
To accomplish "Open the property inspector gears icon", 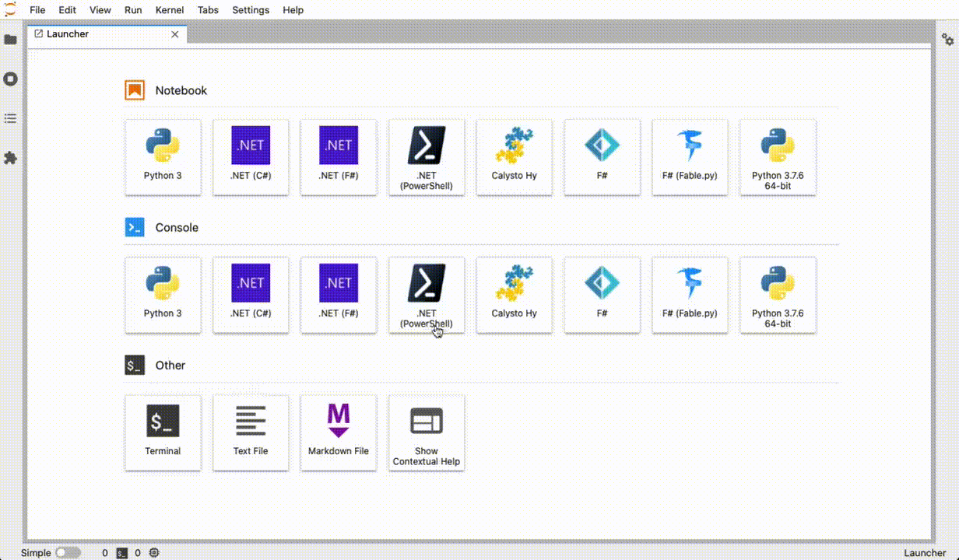I will coord(947,40).
